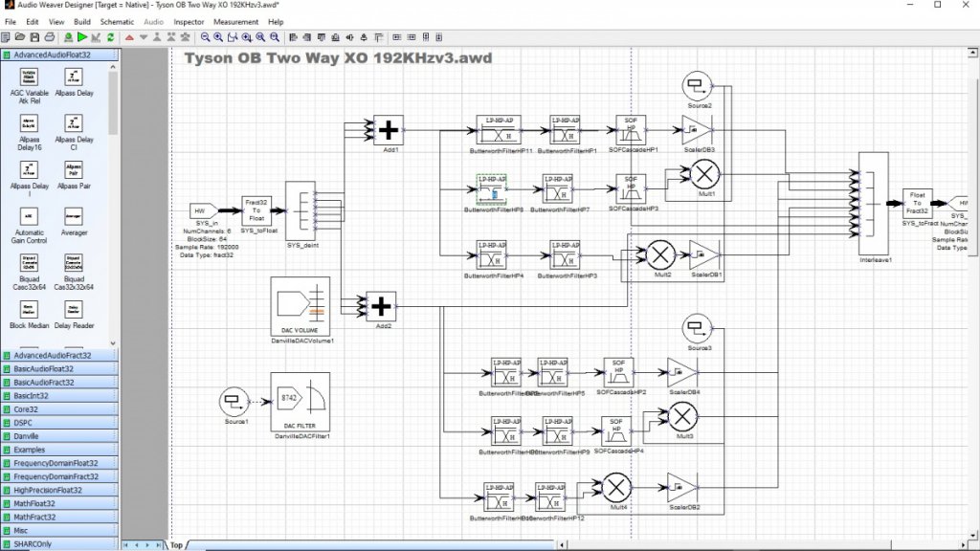
Task: Collapse the AdvancedAudioFloat32 module category
Action: pyautogui.click(x=59, y=55)
